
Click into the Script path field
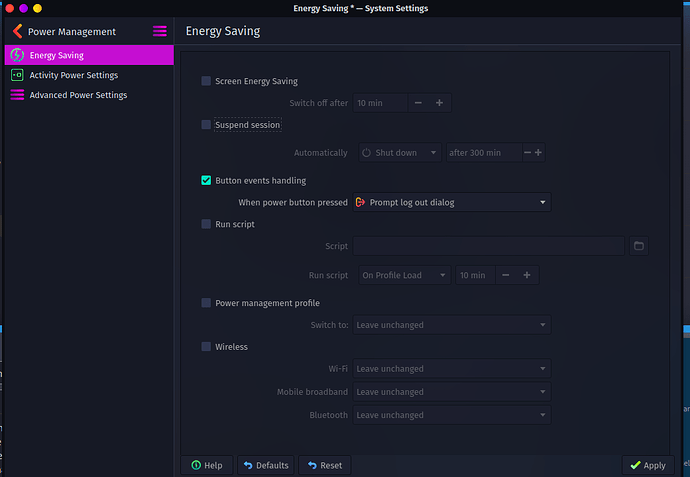488,246
